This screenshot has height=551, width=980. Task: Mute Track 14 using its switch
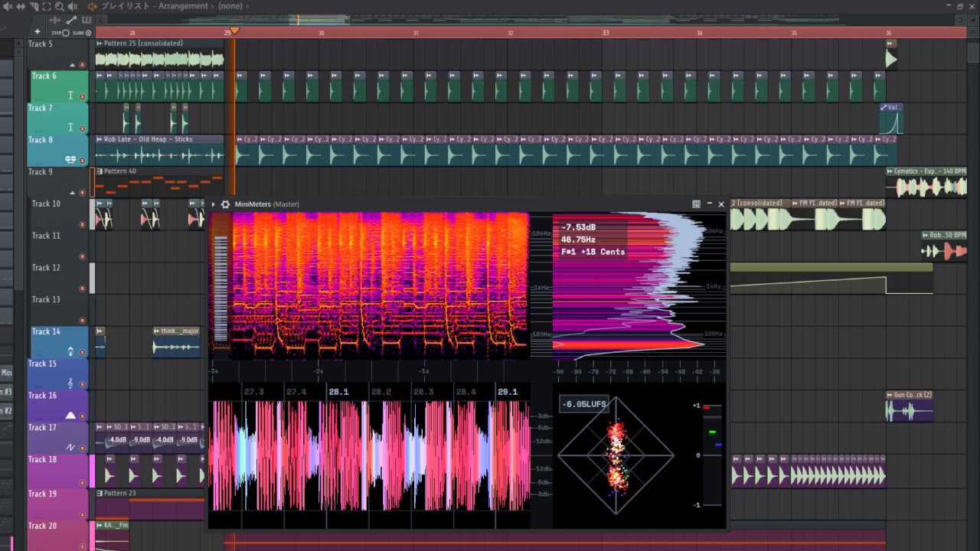coord(82,353)
